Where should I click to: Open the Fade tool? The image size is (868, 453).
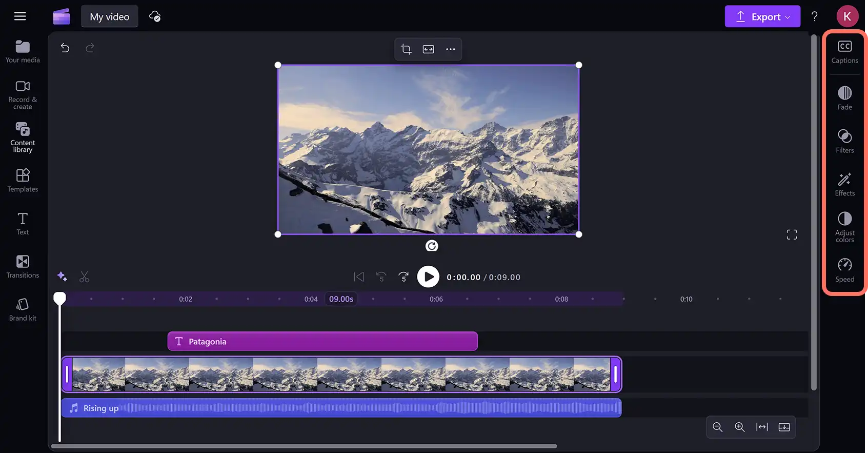point(844,98)
